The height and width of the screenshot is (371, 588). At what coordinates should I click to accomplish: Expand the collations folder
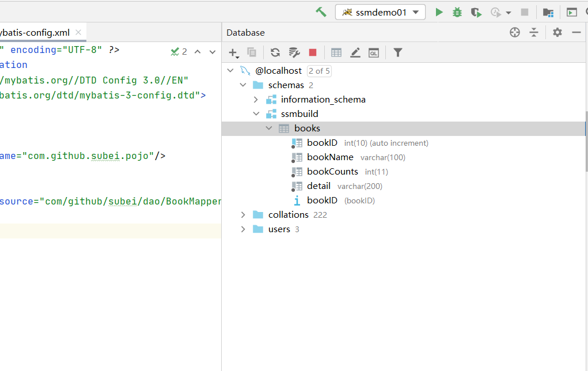[x=243, y=215]
